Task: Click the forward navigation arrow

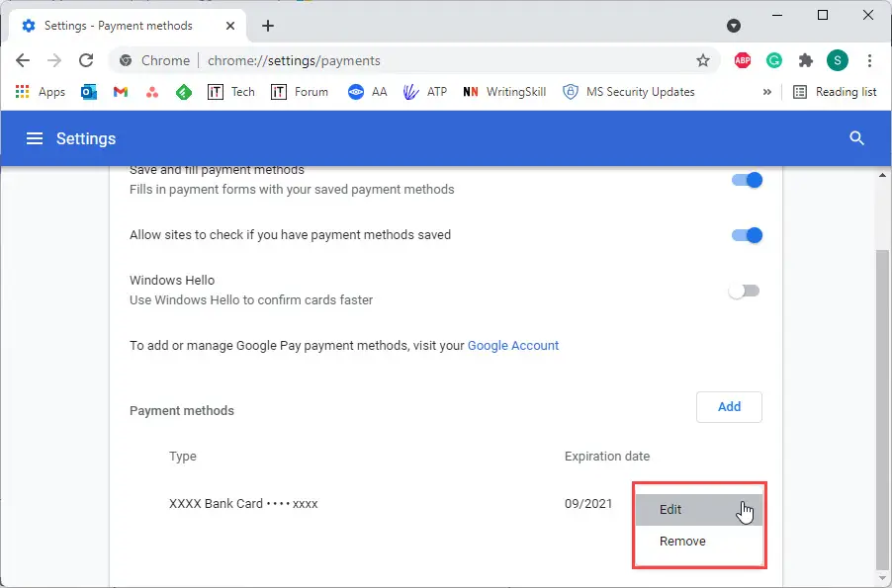Action: 54,60
